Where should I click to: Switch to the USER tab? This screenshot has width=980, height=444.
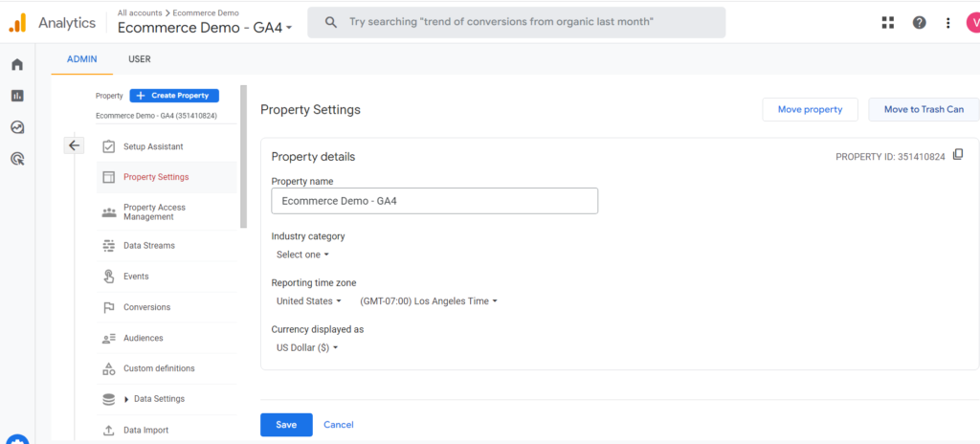click(x=139, y=59)
